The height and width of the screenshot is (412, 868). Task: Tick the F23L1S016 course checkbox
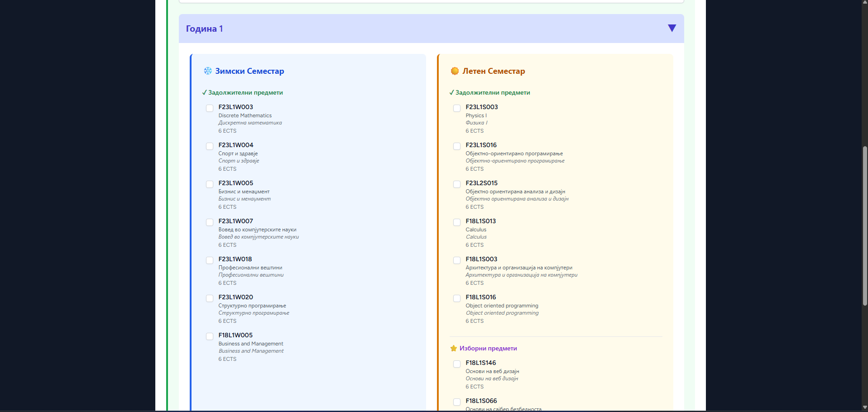457,146
